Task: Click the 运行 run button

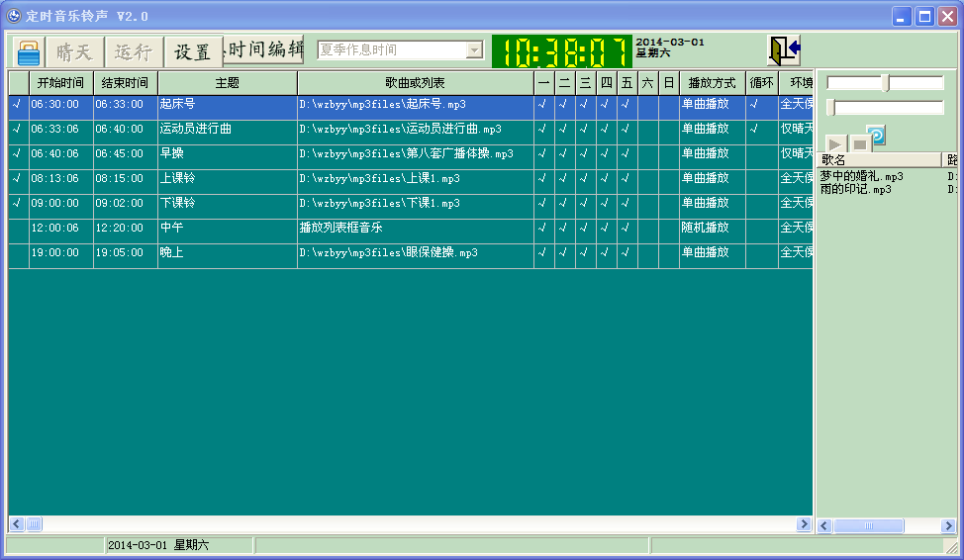Action: pos(134,51)
